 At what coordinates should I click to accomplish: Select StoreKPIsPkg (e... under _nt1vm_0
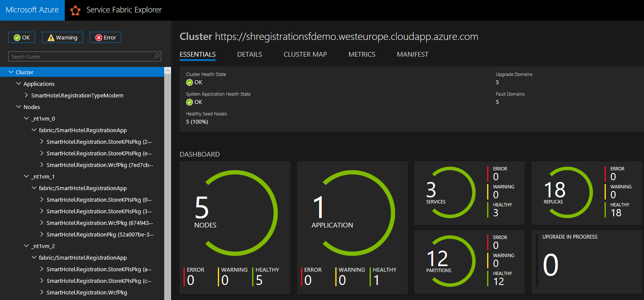[99, 153]
